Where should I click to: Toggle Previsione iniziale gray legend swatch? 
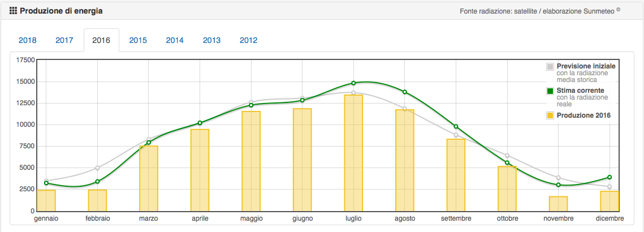[x=550, y=67]
